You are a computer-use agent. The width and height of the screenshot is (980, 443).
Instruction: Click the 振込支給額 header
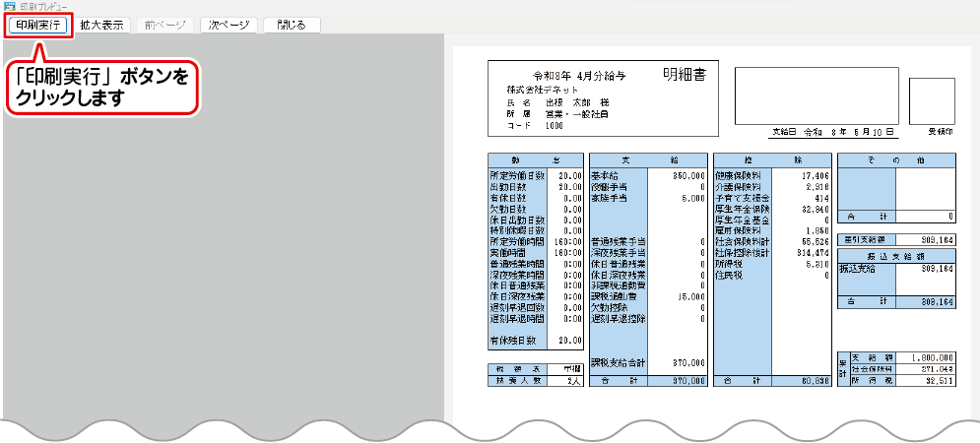click(896, 254)
